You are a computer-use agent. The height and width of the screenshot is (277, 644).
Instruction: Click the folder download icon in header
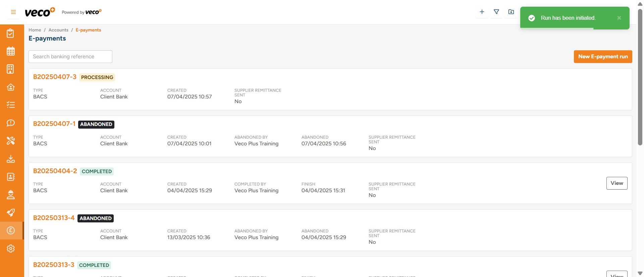point(511,12)
